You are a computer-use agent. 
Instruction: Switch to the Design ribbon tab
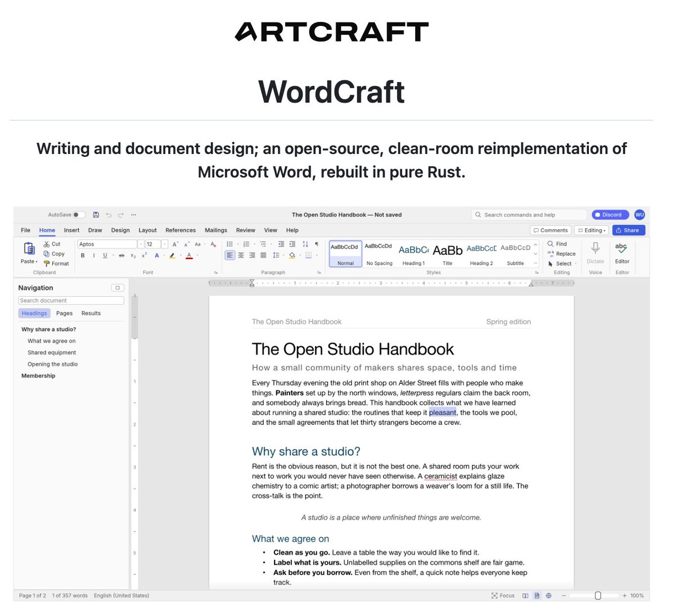point(120,230)
